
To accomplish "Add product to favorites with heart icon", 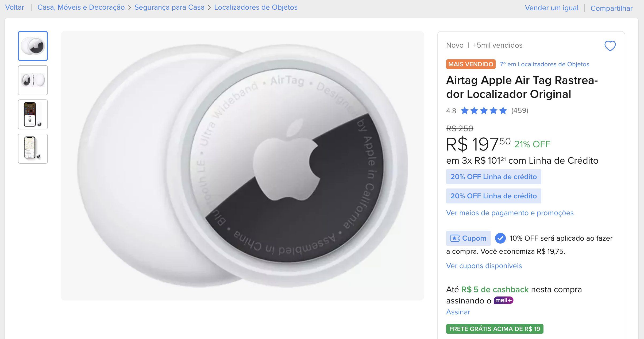I will (610, 46).
